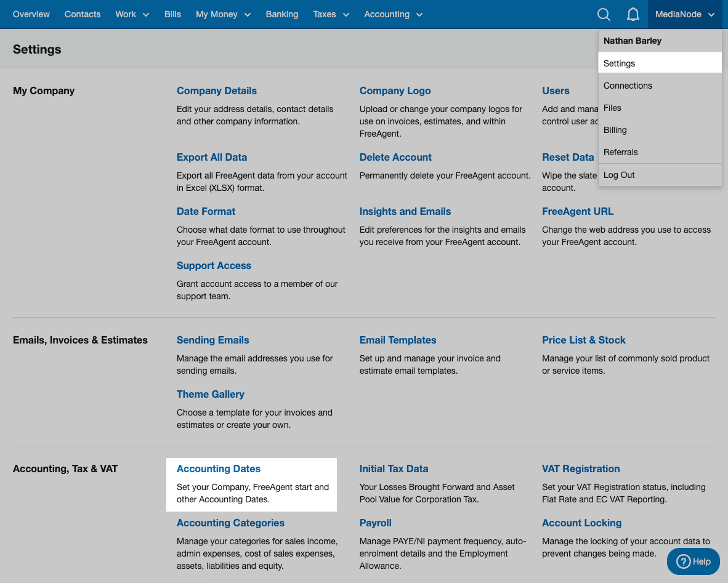
Task: Open the notifications bell icon
Action: [633, 14]
